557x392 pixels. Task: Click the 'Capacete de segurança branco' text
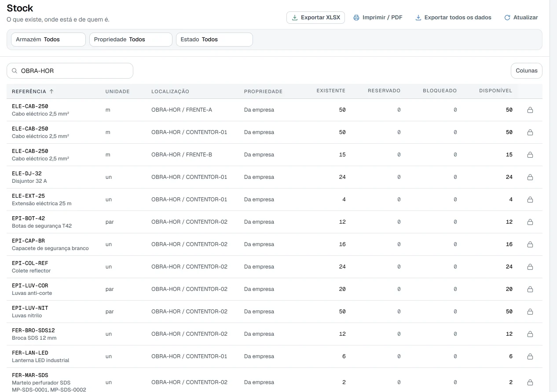pyautogui.click(x=50, y=248)
